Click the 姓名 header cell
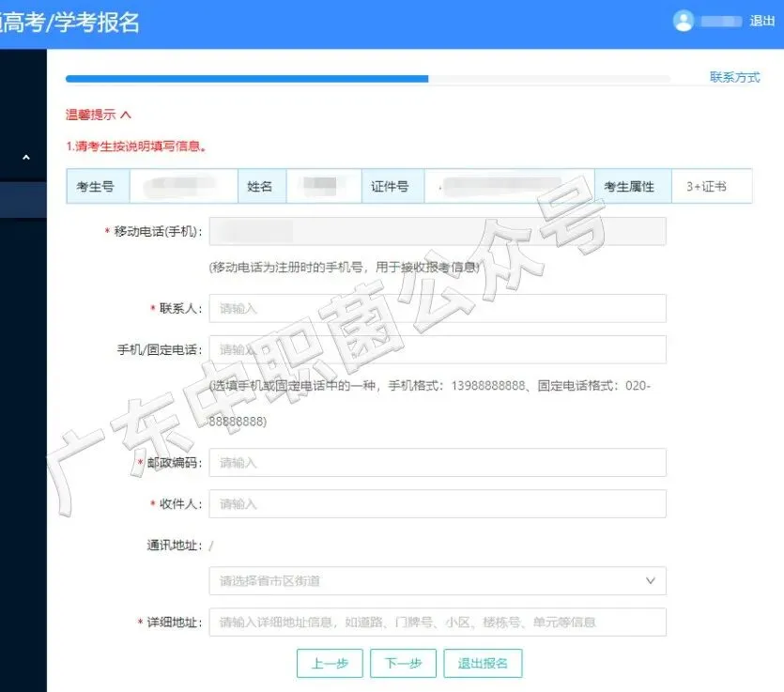Image resolution: width=784 pixels, height=692 pixels. [x=262, y=187]
